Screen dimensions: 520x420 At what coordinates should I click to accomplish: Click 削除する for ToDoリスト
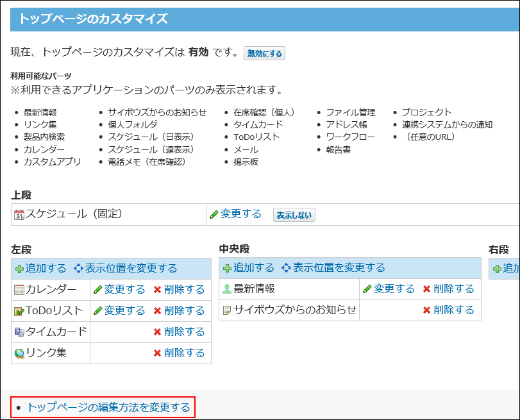[185, 310]
